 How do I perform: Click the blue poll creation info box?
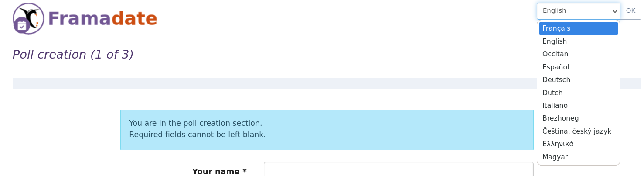pos(327,130)
